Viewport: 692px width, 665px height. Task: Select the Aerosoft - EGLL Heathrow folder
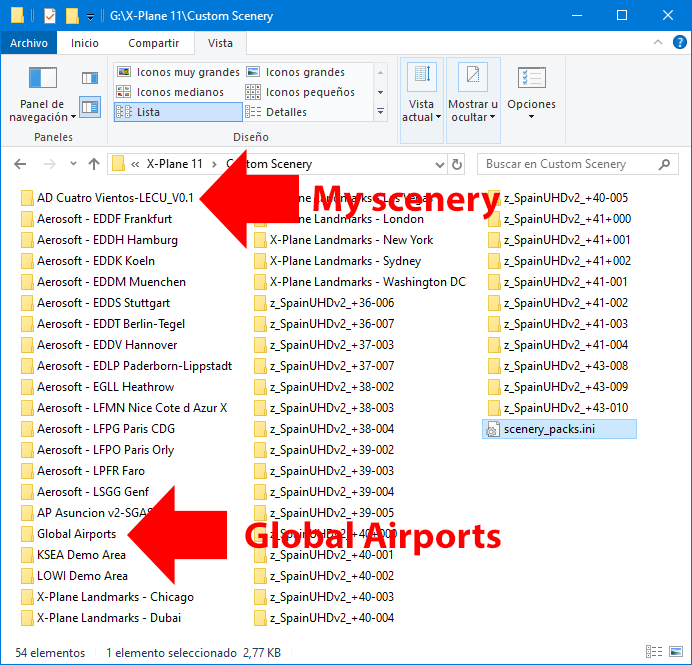[98, 387]
